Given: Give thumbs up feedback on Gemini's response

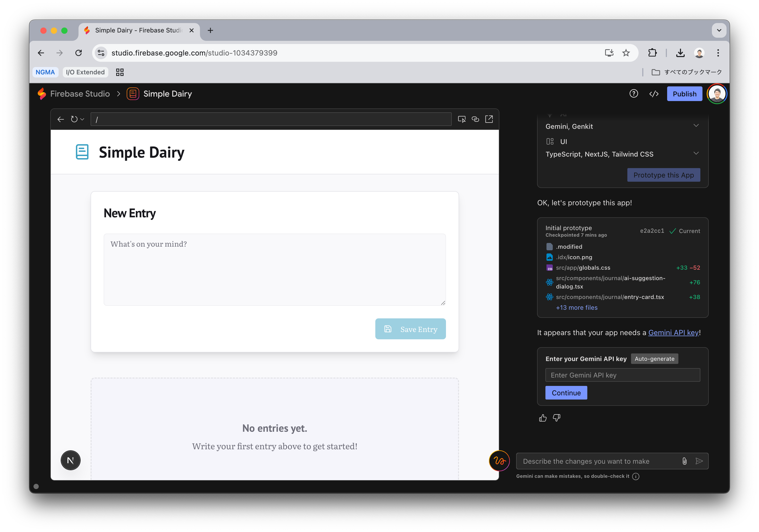Looking at the screenshot, I should click(543, 418).
